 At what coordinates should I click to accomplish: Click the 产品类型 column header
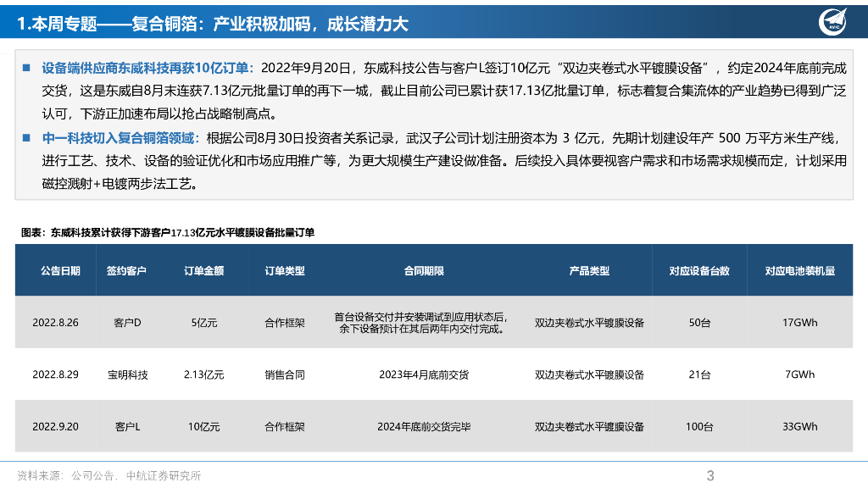[589, 271]
